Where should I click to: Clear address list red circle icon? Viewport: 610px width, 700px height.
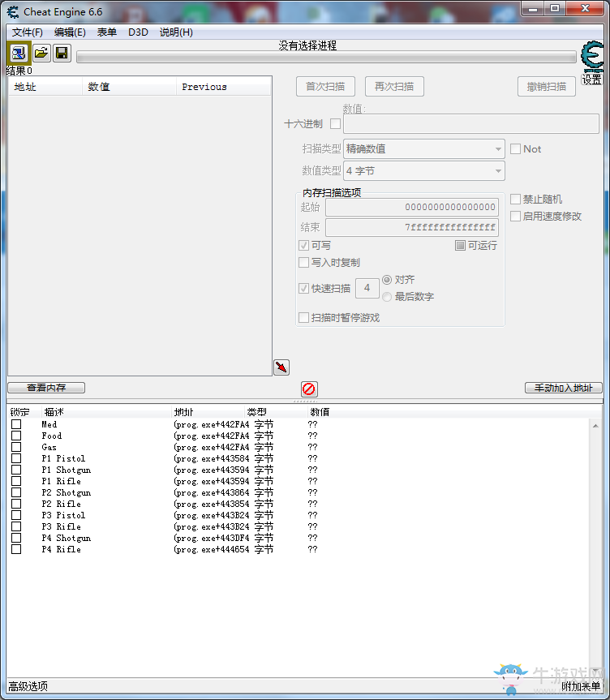309,389
